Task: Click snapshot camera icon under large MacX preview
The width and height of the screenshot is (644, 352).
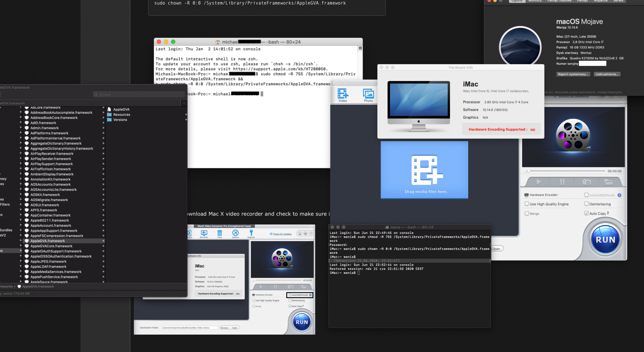Action: [587, 182]
